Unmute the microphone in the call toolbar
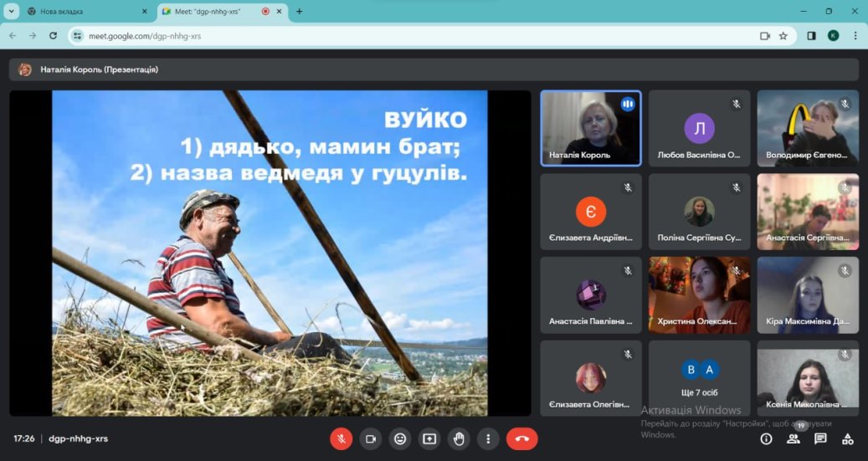This screenshot has height=461, width=868. click(342, 439)
